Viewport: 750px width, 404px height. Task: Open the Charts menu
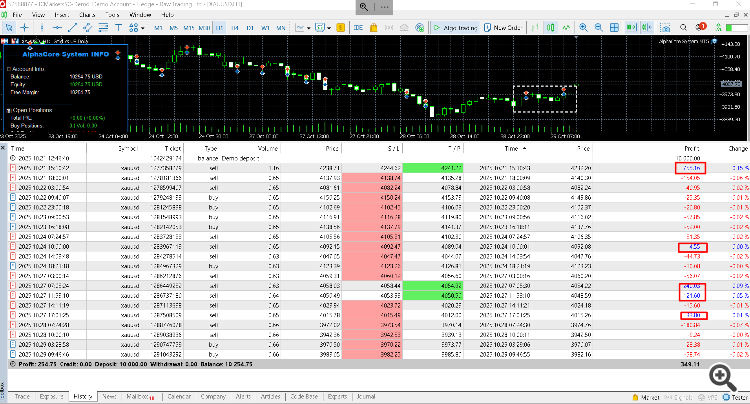89,17
